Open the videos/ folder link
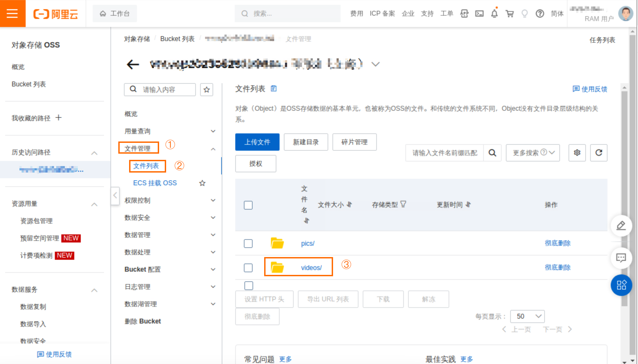The height and width of the screenshot is (364, 638). click(x=311, y=268)
